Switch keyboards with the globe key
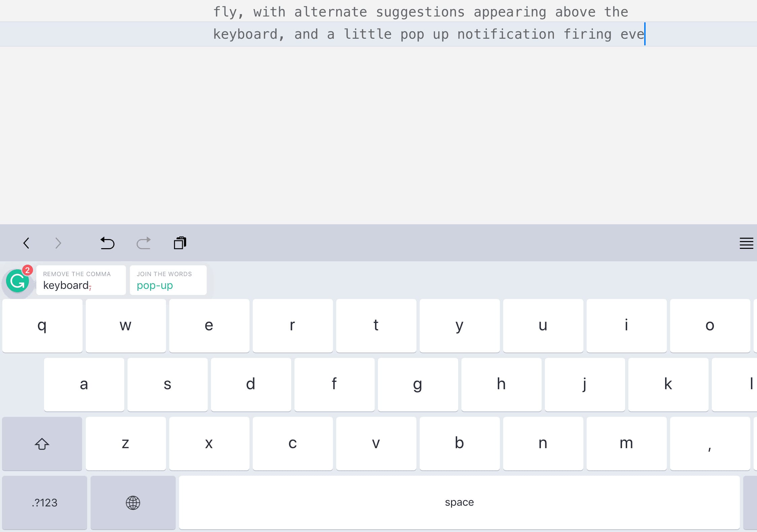The image size is (757, 532). point(133,502)
